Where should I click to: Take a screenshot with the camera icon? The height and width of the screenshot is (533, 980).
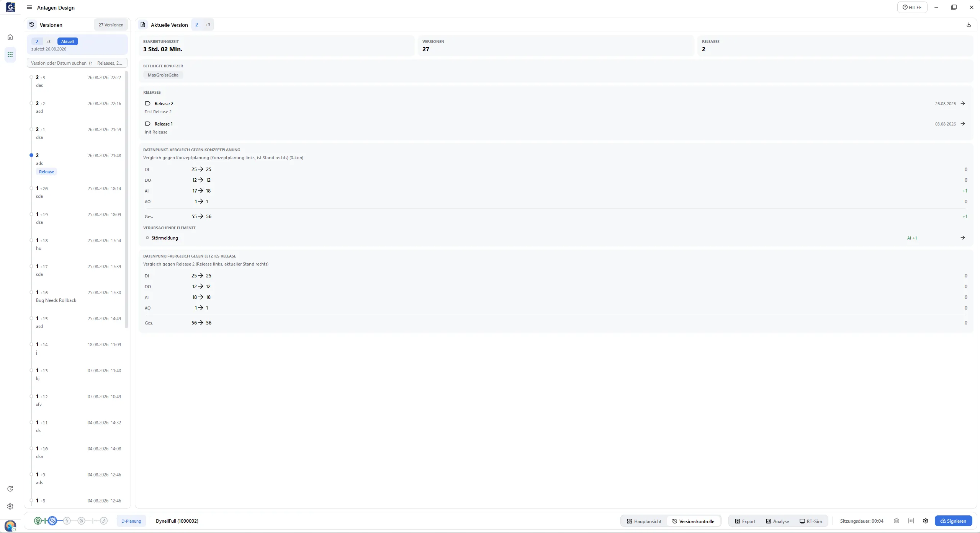point(897,521)
